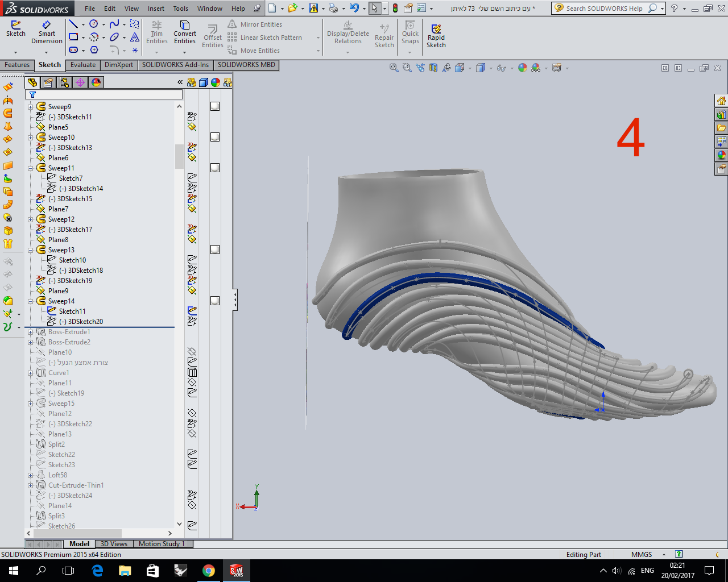Click the Undo icon
This screenshot has height=582, width=728.
click(354, 8)
